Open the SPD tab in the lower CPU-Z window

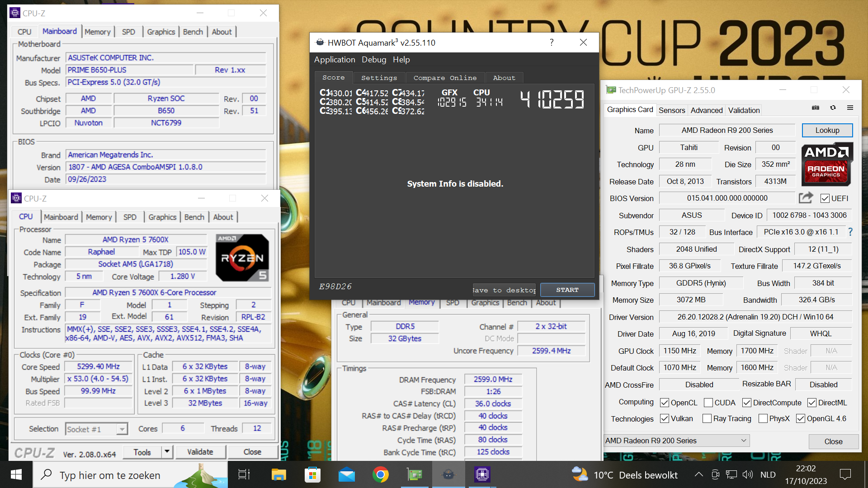[x=130, y=217]
